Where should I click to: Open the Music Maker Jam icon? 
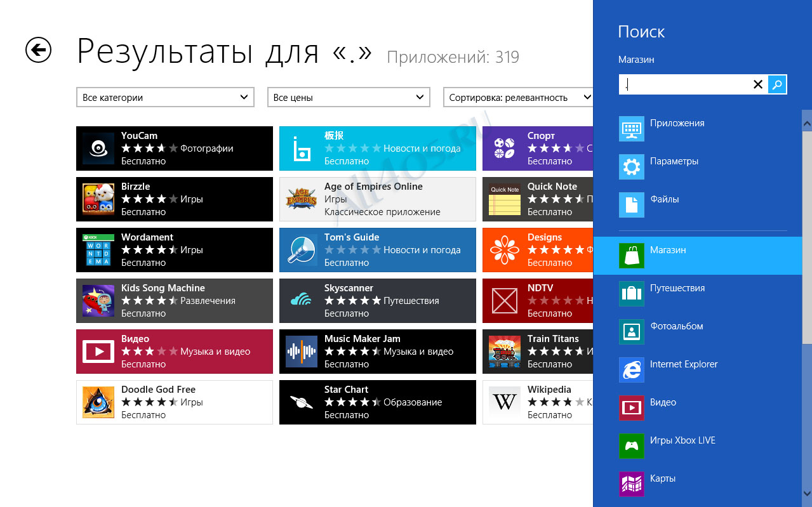pyautogui.click(x=302, y=352)
